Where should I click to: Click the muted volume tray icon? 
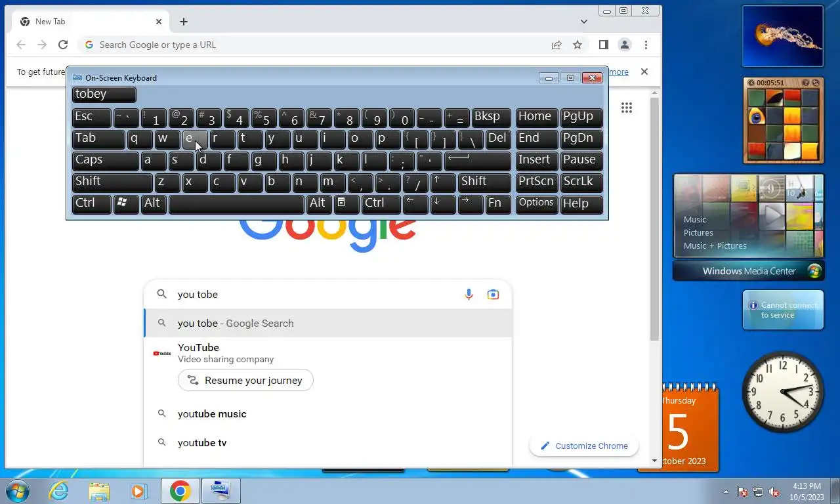point(774,492)
